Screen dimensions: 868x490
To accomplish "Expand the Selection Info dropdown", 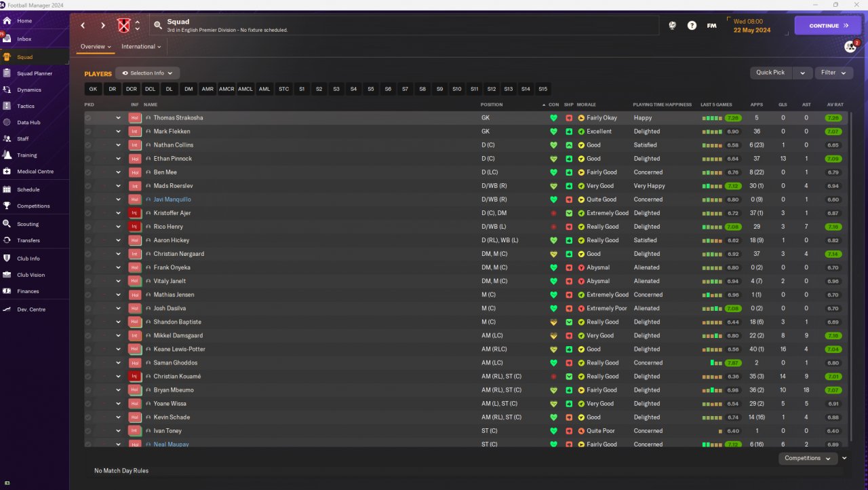I will [x=147, y=73].
